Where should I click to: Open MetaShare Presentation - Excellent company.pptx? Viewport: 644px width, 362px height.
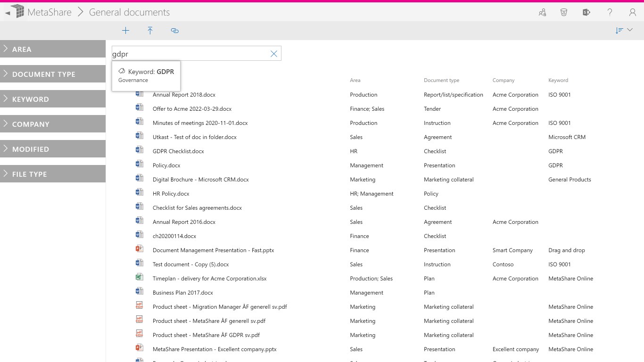(x=215, y=349)
